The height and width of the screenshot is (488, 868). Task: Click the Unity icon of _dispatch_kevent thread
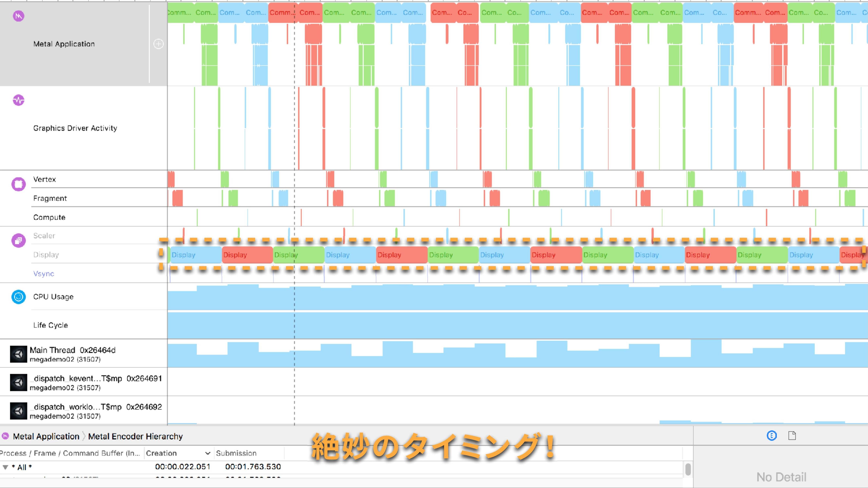pos(19,383)
